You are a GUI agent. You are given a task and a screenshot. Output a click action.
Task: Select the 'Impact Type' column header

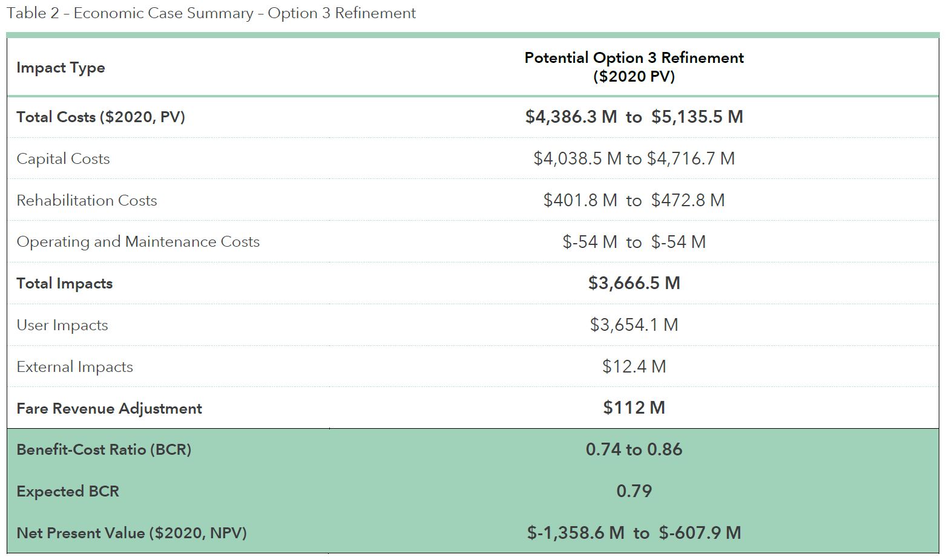coord(61,68)
